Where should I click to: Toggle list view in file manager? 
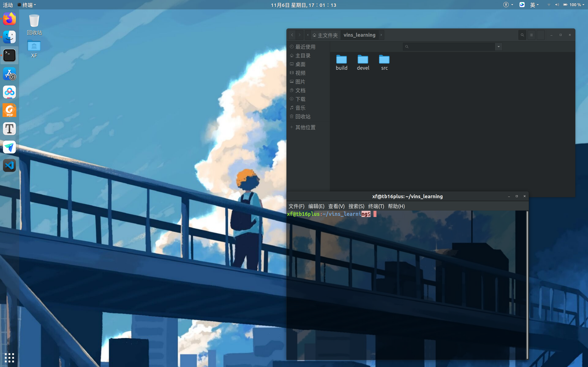pos(531,35)
